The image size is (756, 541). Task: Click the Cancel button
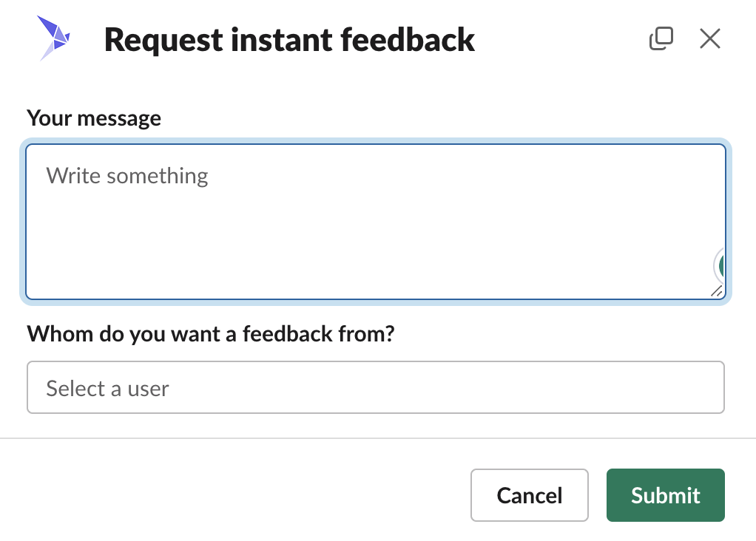point(529,495)
